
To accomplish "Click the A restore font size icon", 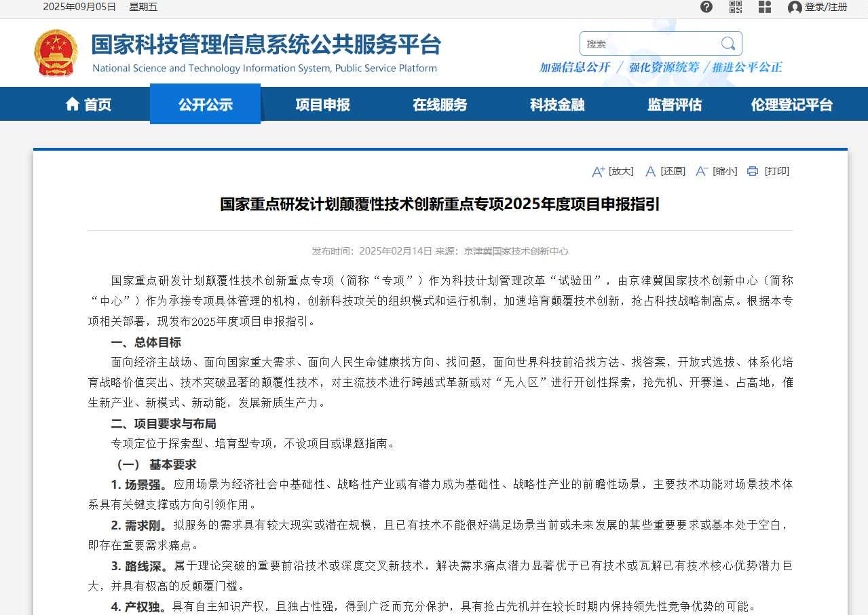I will click(650, 172).
